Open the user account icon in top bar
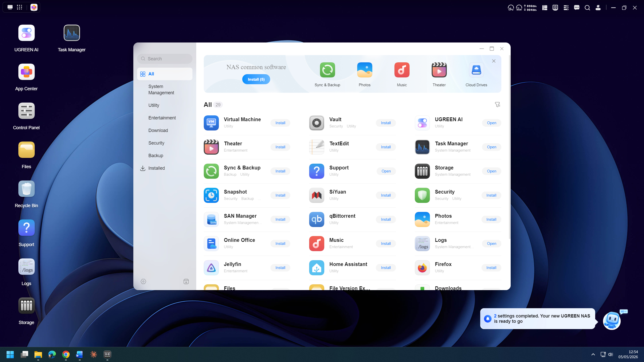This screenshot has height=362, width=644. click(x=598, y=8)
